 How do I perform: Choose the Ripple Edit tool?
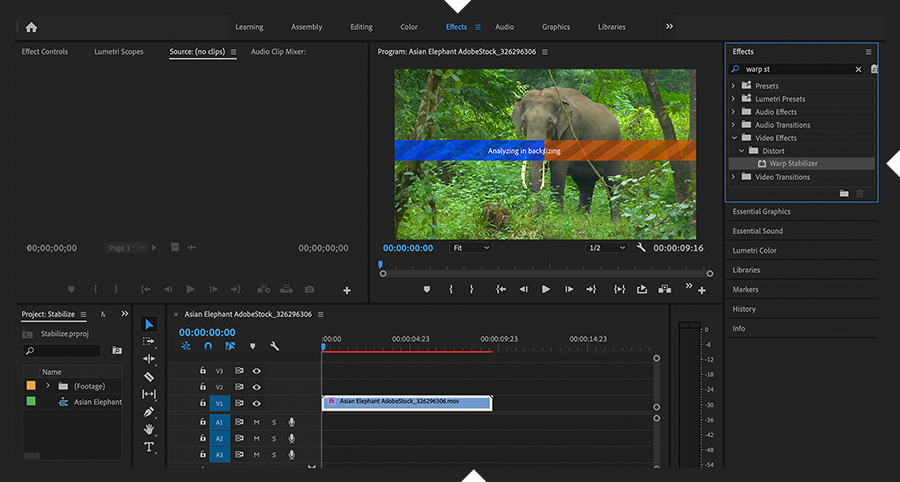click(x=149, y=359)
